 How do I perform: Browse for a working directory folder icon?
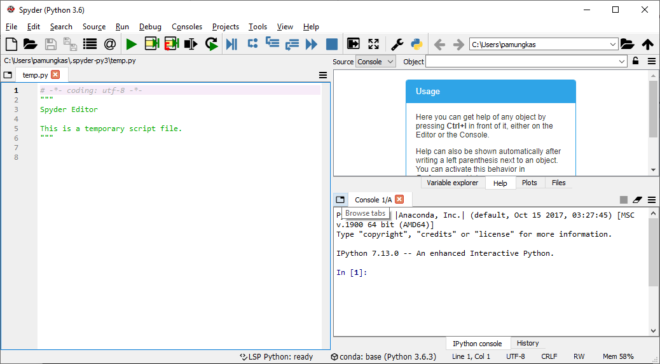[627, 44]
